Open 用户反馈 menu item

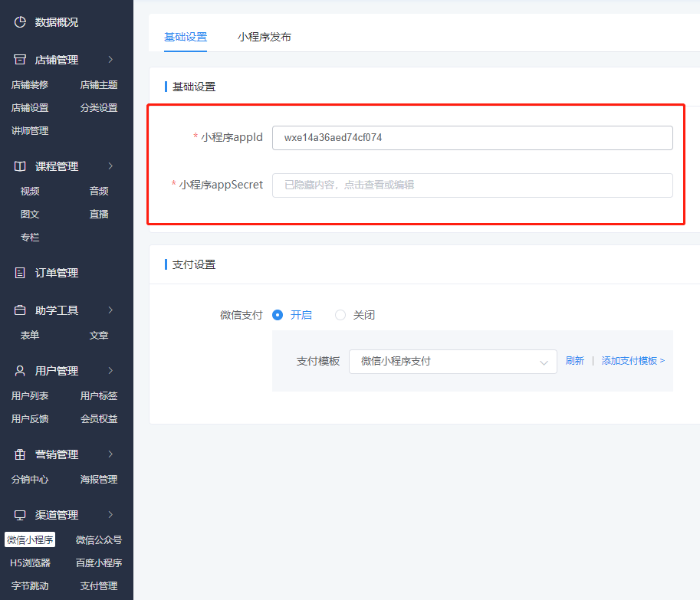tap(30, 419)
